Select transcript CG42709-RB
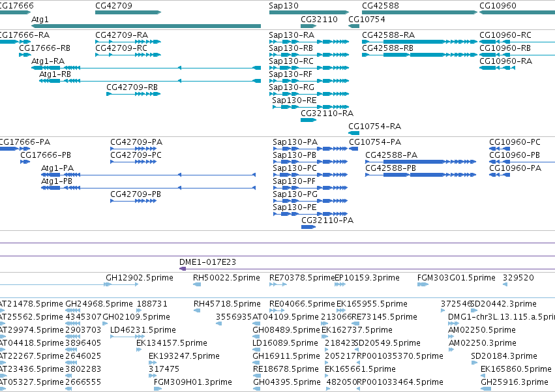 coord(134,94)
